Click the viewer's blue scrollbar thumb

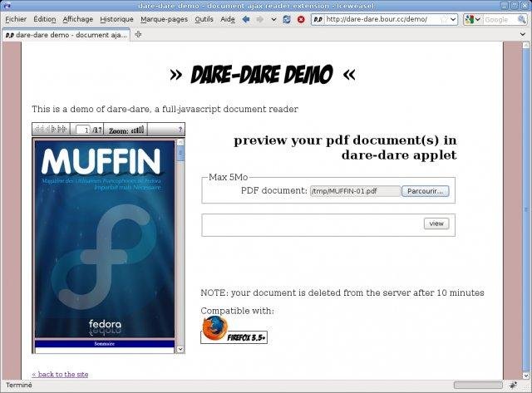tap(180, 153)
